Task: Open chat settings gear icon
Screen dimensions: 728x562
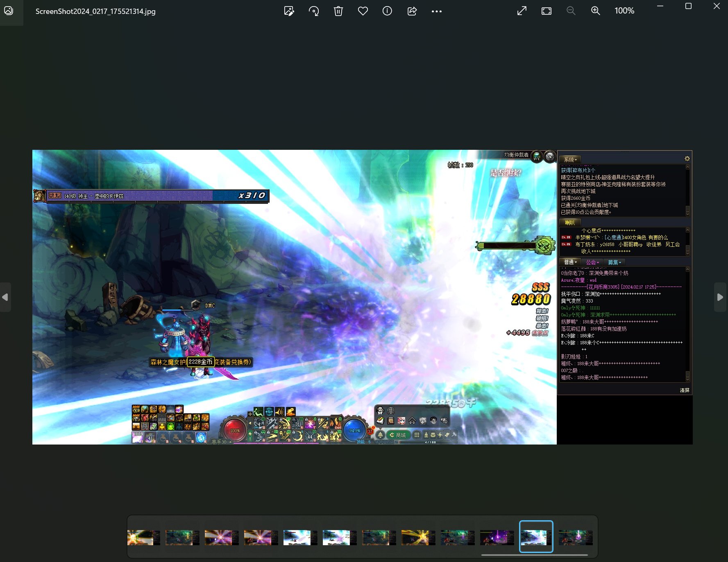Action: [x=687, y=159]
